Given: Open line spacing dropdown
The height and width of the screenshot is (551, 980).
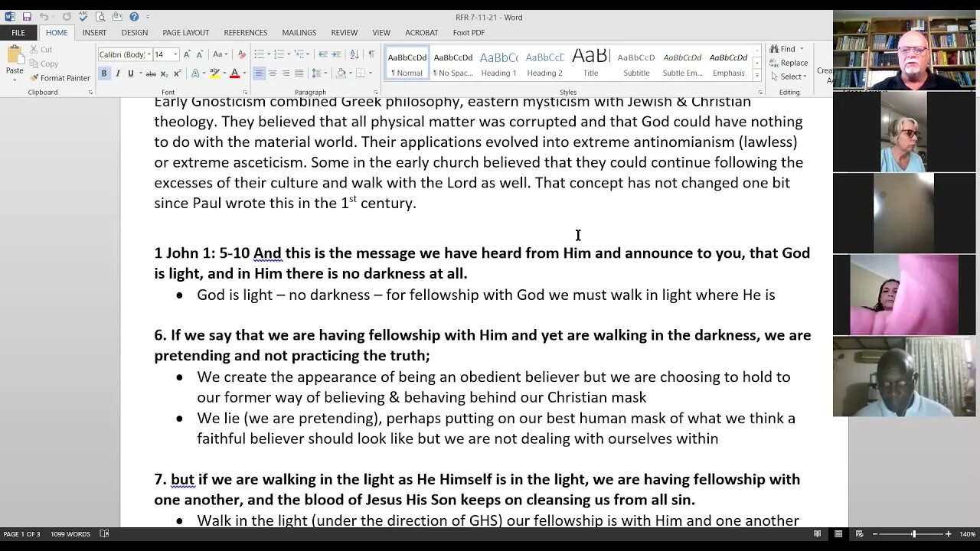Looking at the screenshot, I should 318,73.
